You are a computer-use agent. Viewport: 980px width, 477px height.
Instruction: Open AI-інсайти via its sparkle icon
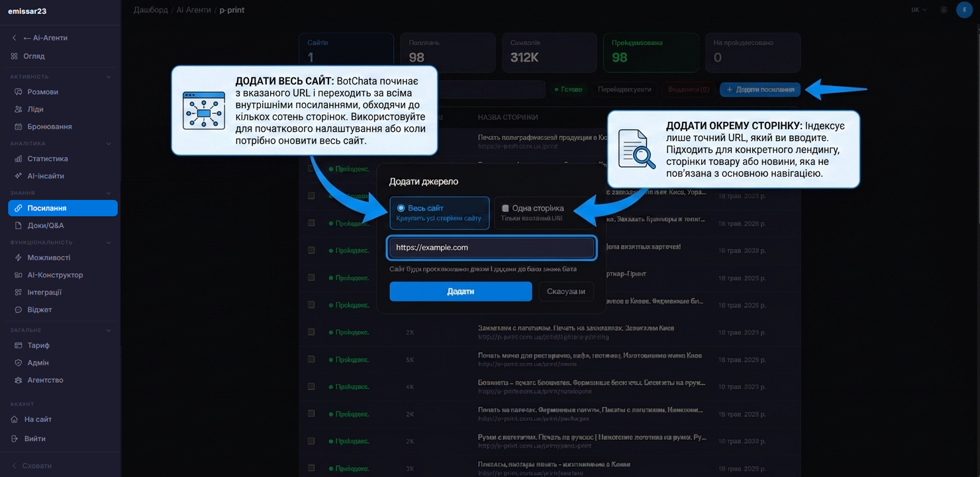pos(19,176)
